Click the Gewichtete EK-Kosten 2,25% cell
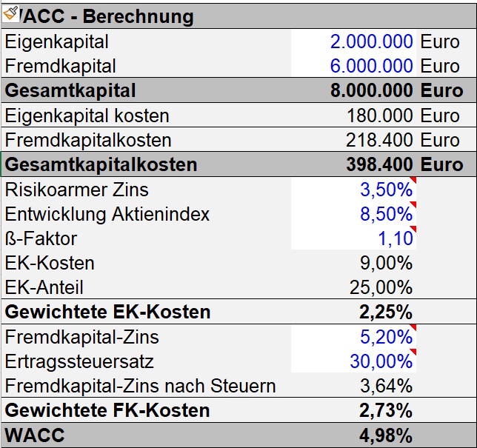 click(x=353, y=312)
